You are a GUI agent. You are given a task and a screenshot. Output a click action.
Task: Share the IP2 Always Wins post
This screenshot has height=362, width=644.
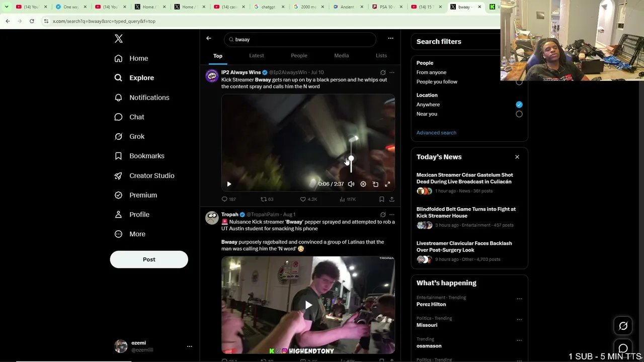point(392,199)
